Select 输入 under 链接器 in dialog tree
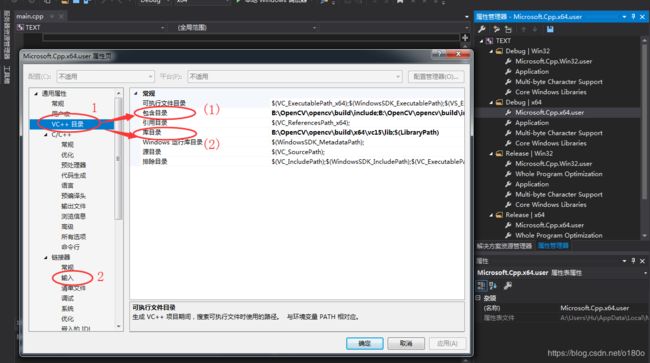This screenshot has width=650, height=363. (67, 278)
